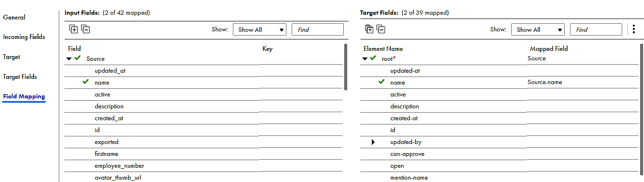Viewport: 644px width, 182px height.
Task: Click green check on input name field
Action: pos(86,82)
